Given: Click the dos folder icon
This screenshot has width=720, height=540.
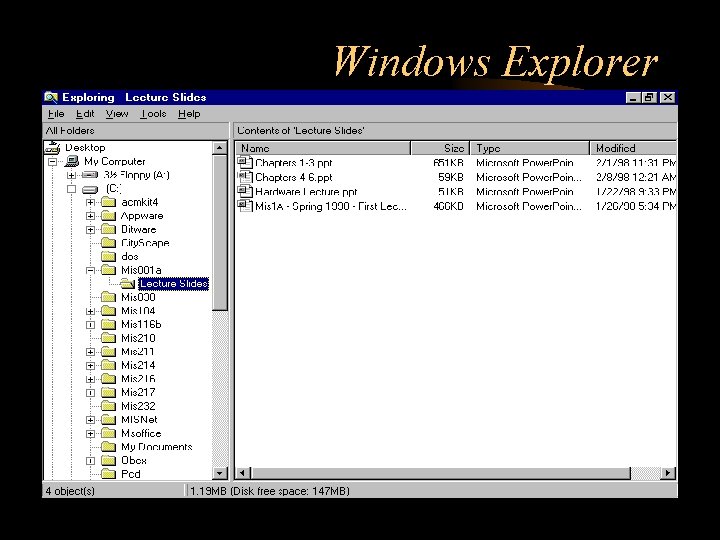Looking at the screenshot, I should click(x=108, y=256).
